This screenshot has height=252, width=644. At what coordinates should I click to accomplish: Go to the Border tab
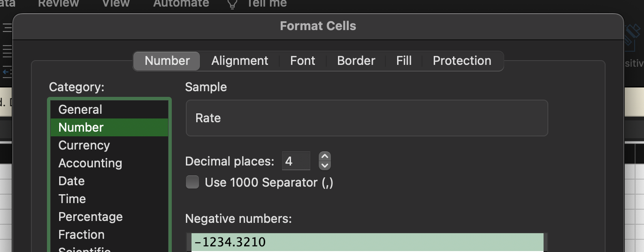pos(356,61)
